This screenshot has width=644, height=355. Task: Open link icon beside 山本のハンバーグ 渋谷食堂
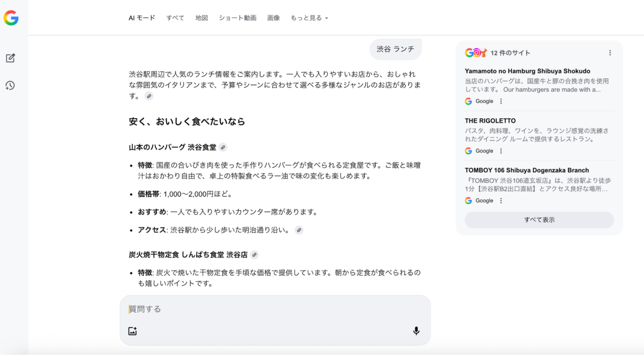coord(223,147)
